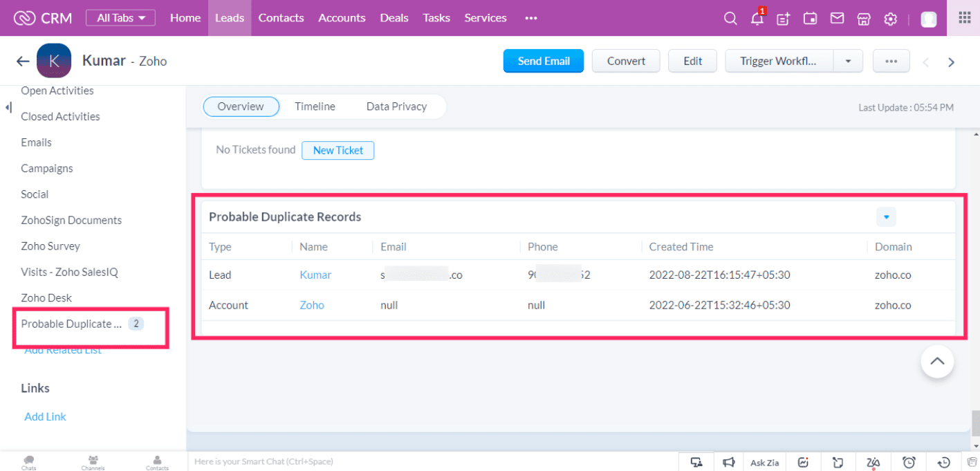Image resolution: width=980 pixels, height=471 pixels.
Task: Select Zoho Survey in the sidebar
Action: coord(50,246)
